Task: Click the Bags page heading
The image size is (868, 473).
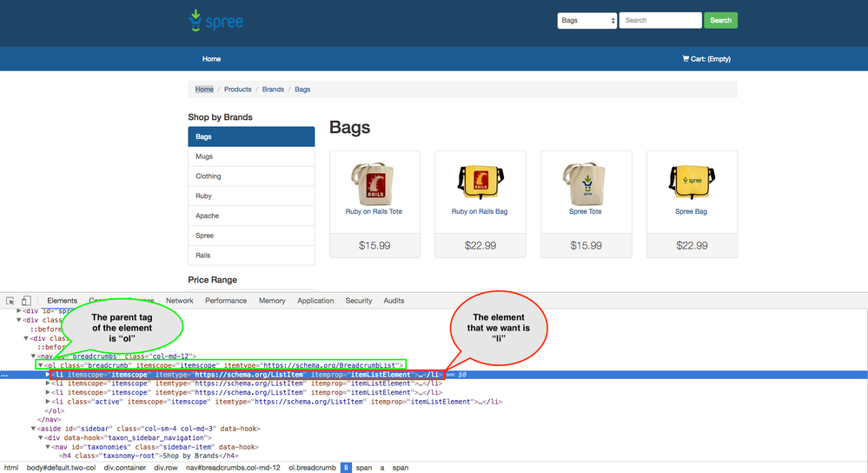Action: pyautogui.click(x=350, y=128)
